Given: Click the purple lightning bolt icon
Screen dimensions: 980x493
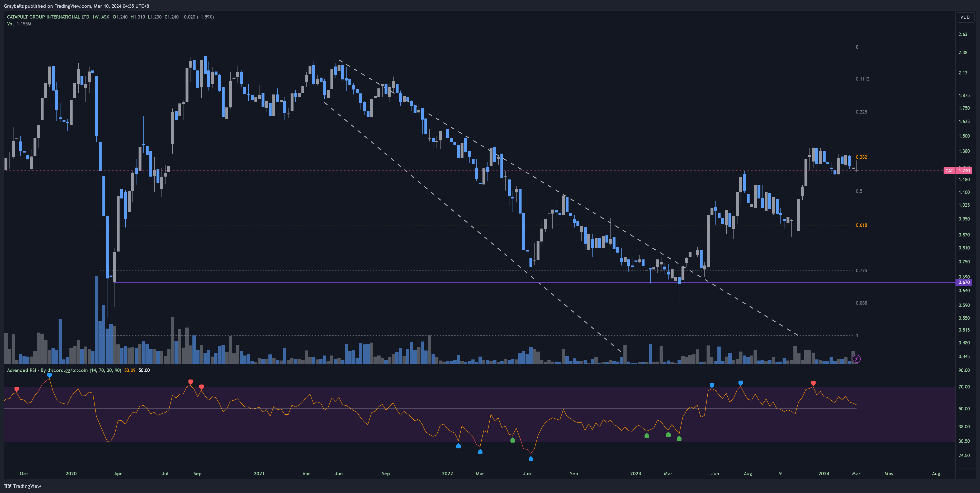Looking at the screenshot, I should click(x=856, y=358).
